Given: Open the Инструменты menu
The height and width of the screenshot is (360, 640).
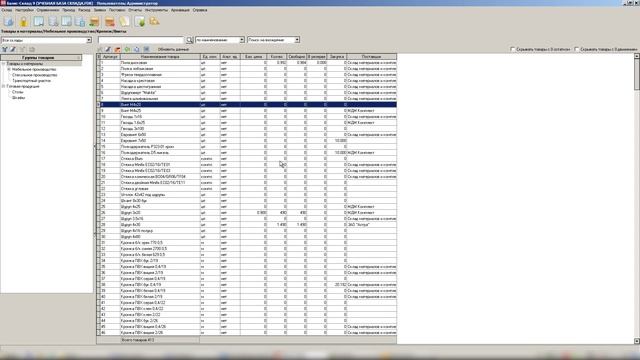Looking at the screenshot, I should [156, 10].
